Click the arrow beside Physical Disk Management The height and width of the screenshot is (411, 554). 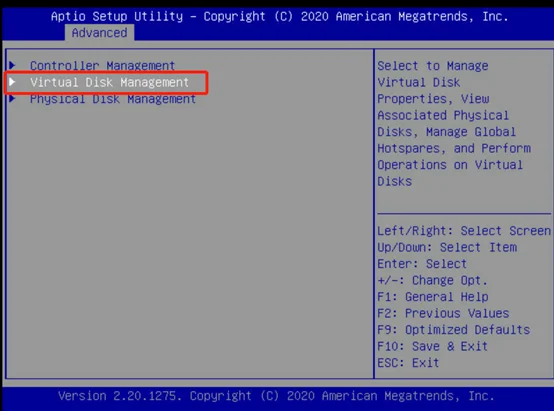pos(12,99)
